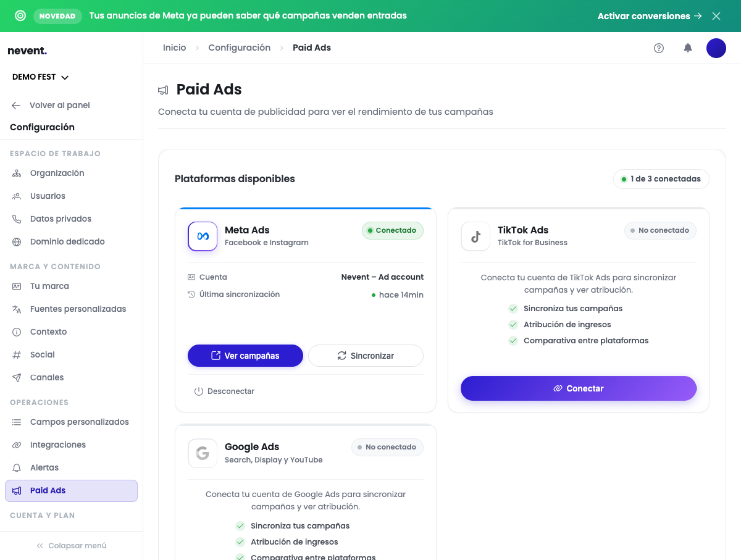741x560 pixels.
Task: Open Usuarios settings
Action: pos(71,196)
